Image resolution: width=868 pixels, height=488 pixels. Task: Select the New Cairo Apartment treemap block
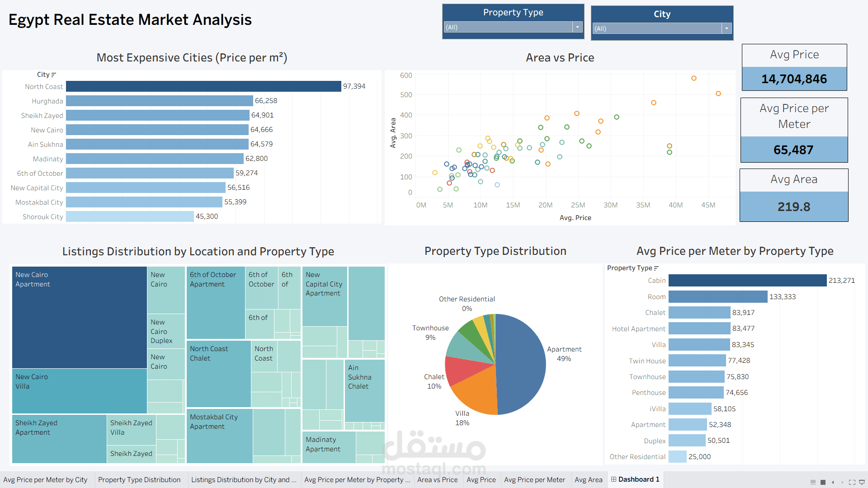[x=79, y=316]
